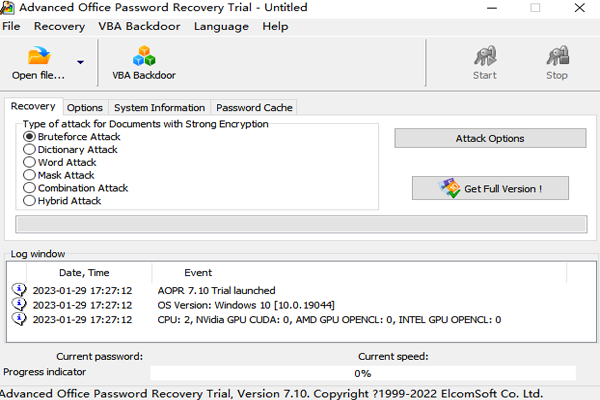
Task: Minimize the application window
Action: click(492, 8)
